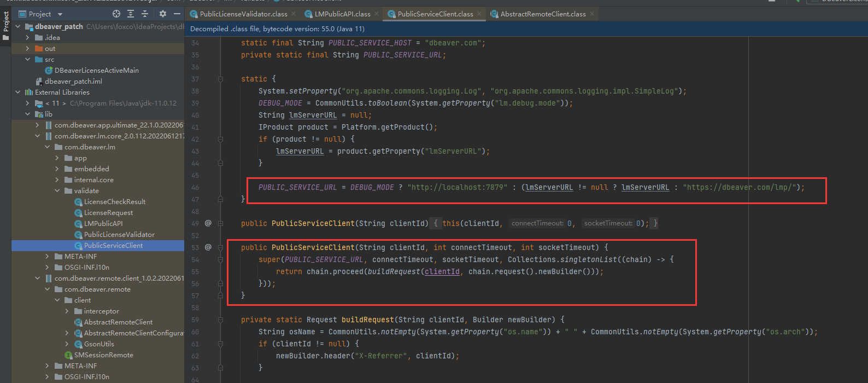Image resolution: width=868 pixels, height=383 pixels.
Task: Click lmServerURL variable on line 40
Action: point(313,115)
